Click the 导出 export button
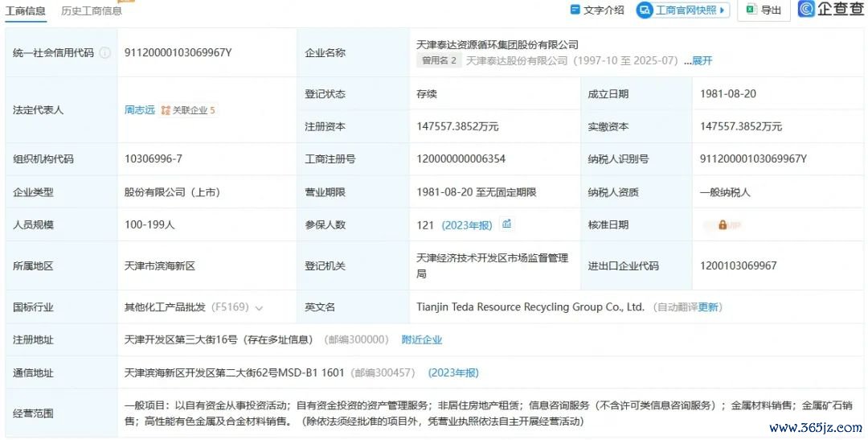Viewport: 868px width, 440px height. tap(764, 10)
